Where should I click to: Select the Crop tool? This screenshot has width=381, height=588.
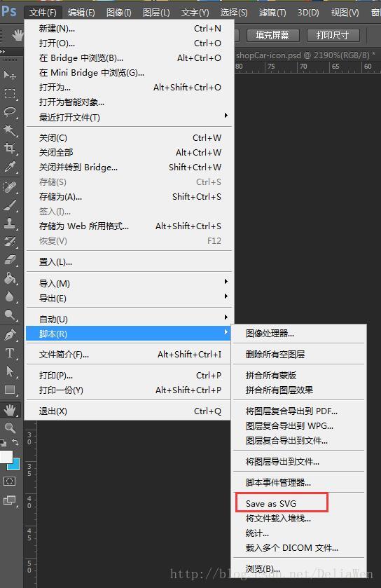coord(9,149)
